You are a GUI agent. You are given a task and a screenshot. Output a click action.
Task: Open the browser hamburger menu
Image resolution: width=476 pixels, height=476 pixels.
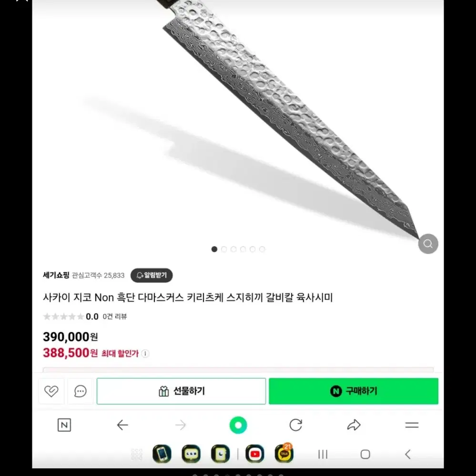[412, 425]
